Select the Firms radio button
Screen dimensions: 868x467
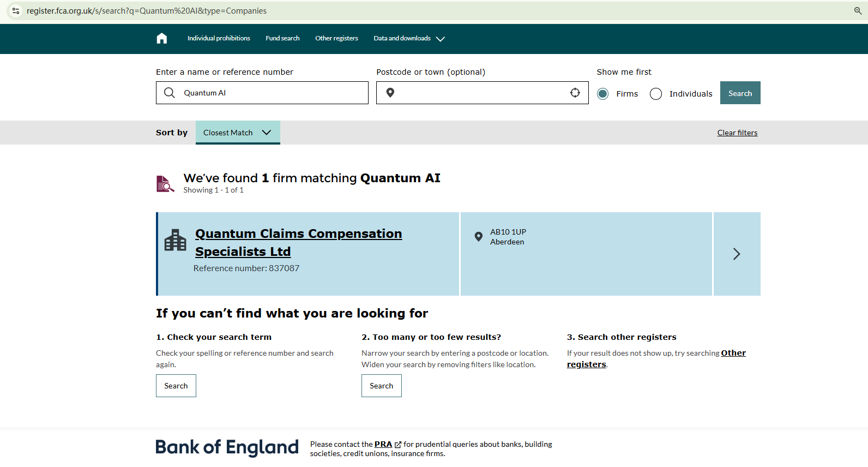point(603,94)
